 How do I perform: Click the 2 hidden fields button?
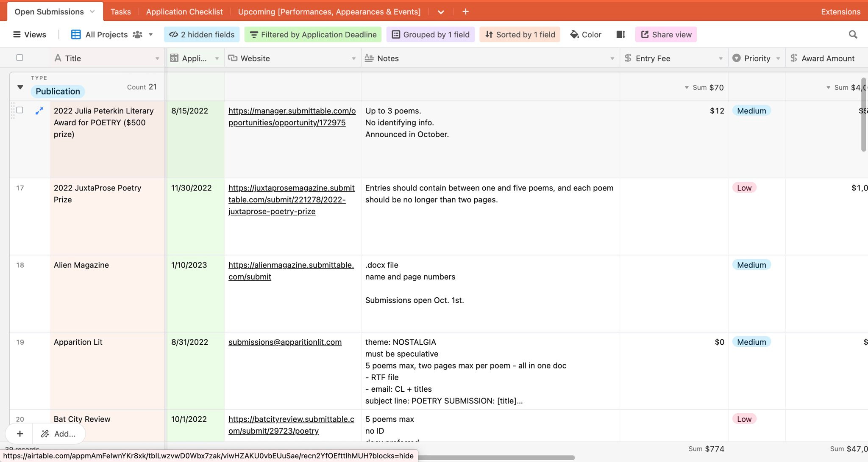[x=202, y=34]
